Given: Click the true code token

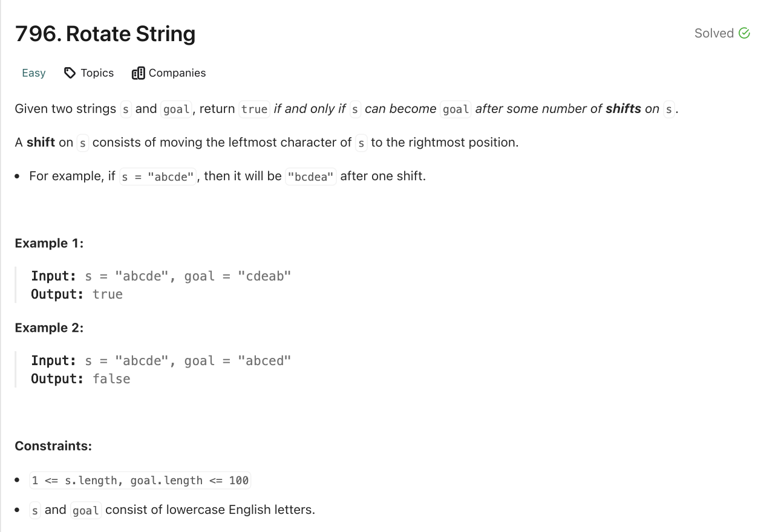Looking at the screenshot, I should coord(253,109).
